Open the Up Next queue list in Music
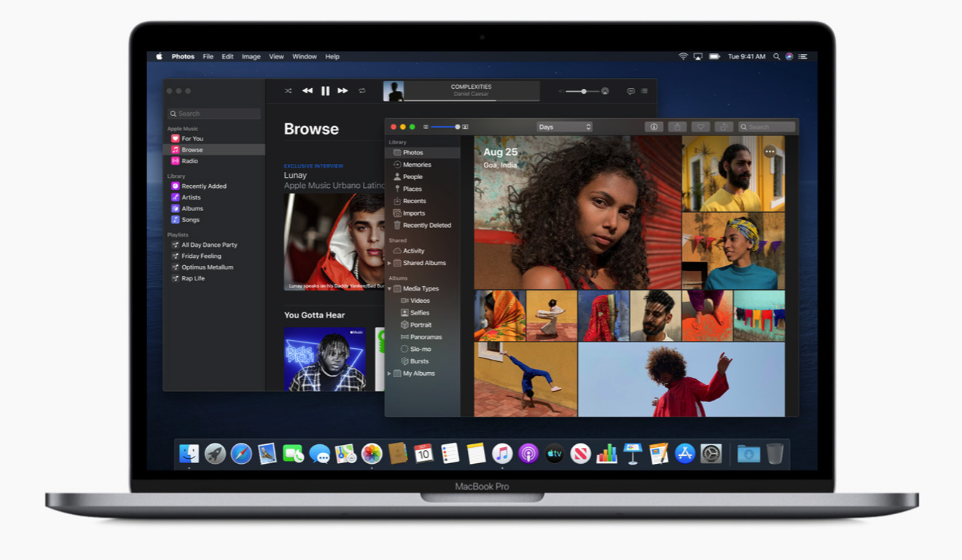This screenshot has height=560, width=962. click(644, 91)
